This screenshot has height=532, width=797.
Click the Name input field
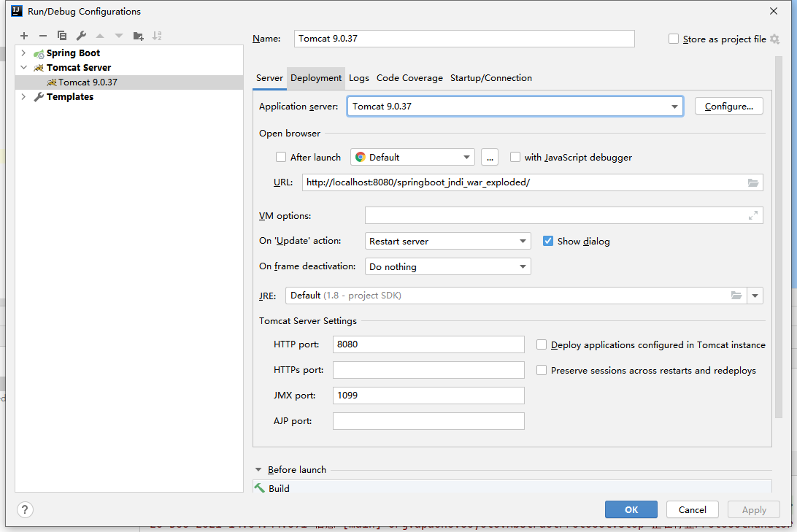point(464,39)
